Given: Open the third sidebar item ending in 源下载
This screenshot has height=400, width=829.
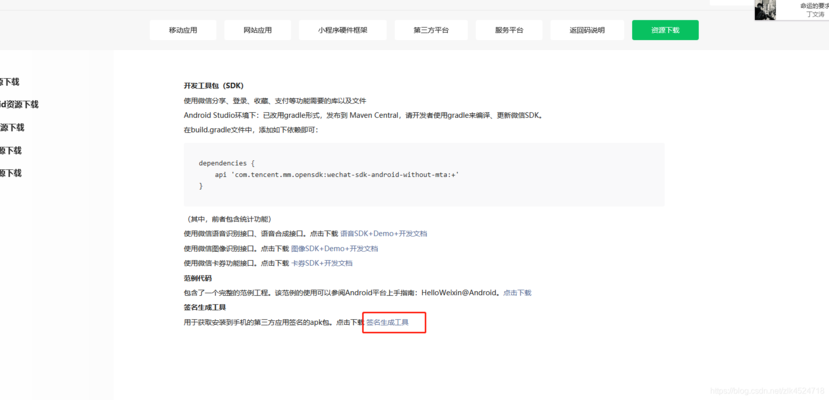Looking at the screenshot, I should tap(12, 127).
